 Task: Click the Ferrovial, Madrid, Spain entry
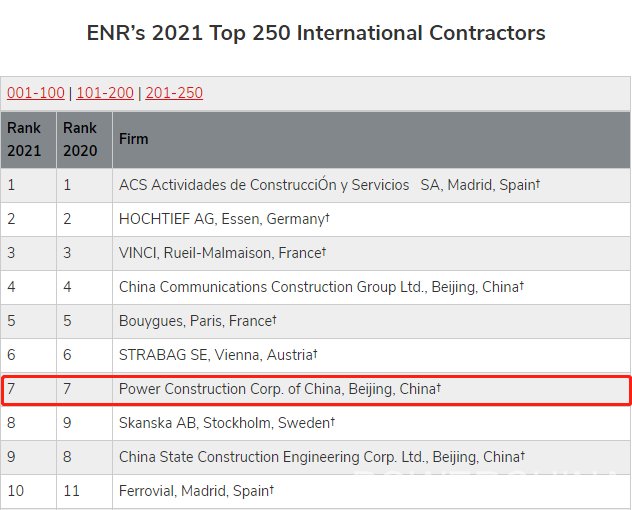[196, 491]
